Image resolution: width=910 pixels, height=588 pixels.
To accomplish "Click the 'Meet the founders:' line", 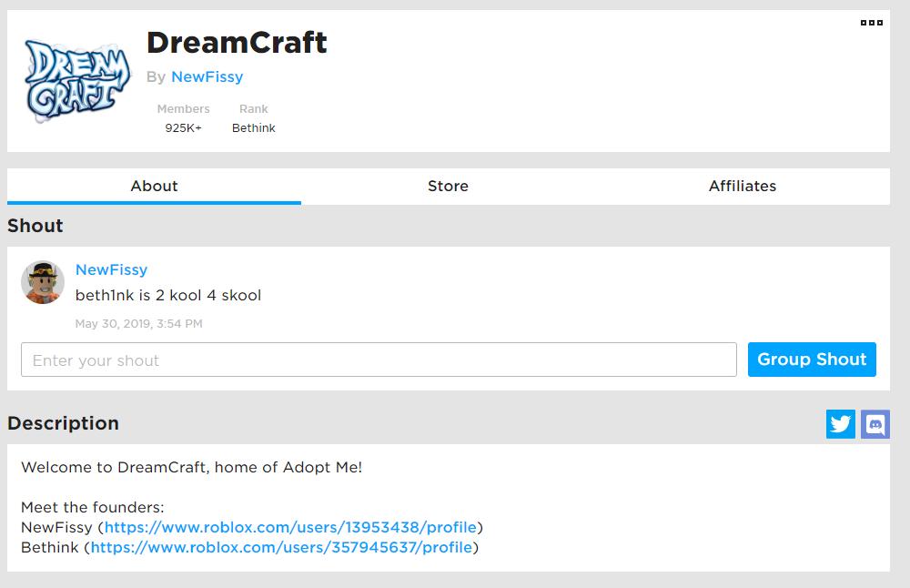I will (93, 507).
